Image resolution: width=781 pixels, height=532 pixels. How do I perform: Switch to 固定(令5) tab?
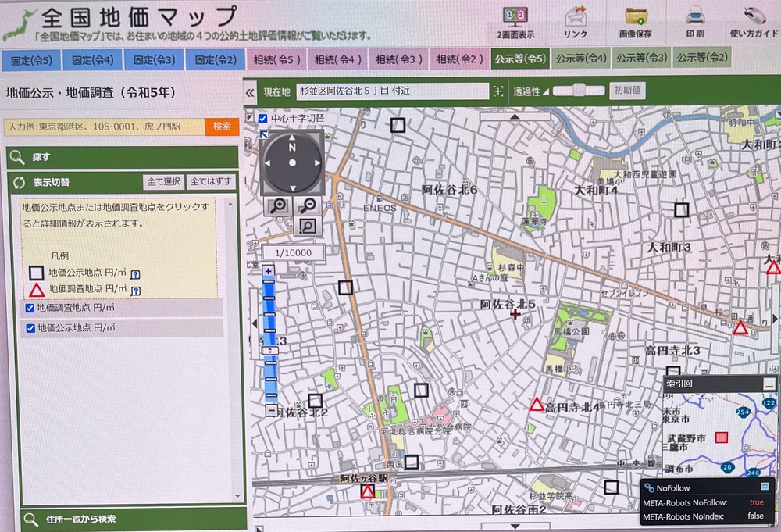(x=31, y=61)
